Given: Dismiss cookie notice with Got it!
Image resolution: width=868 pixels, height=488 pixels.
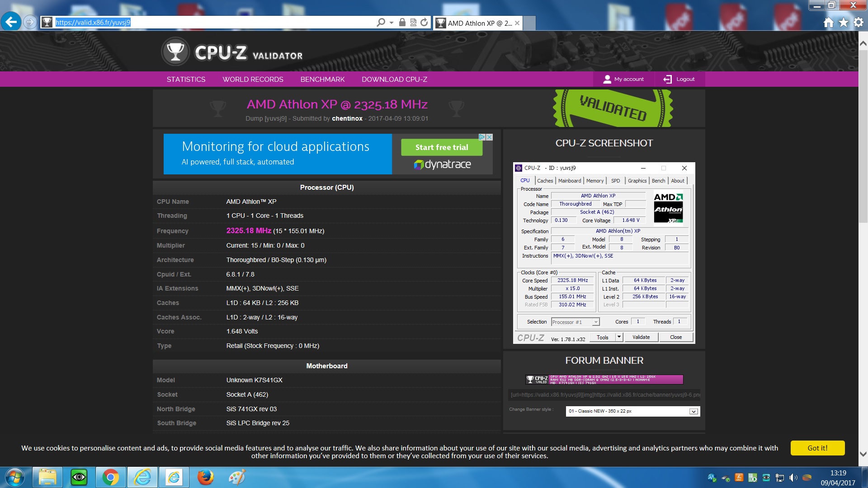Looking at the screenshot, I should click(817, 448).
